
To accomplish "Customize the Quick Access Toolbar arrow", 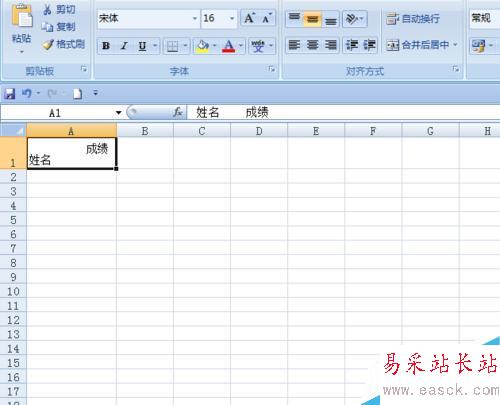I will pos(96,93).
